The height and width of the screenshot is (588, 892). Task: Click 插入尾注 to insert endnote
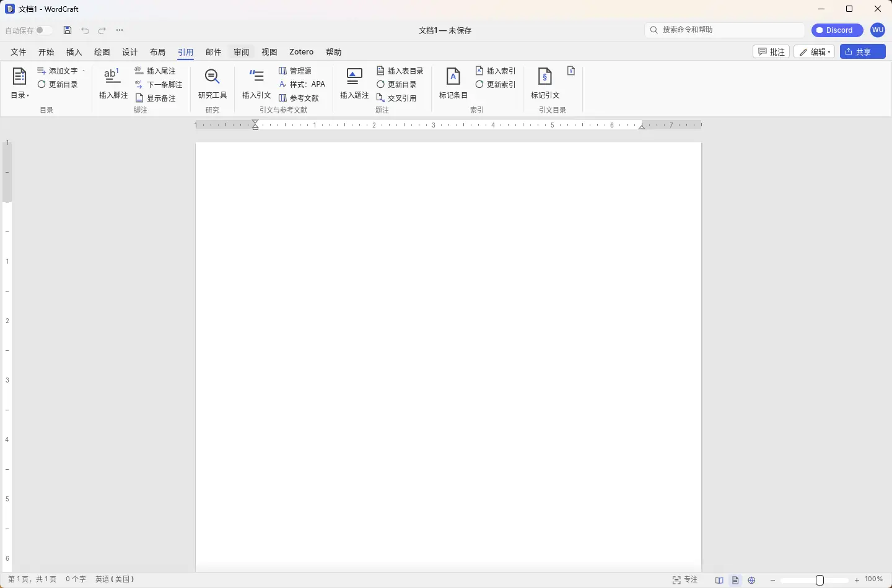click(155, 71)
